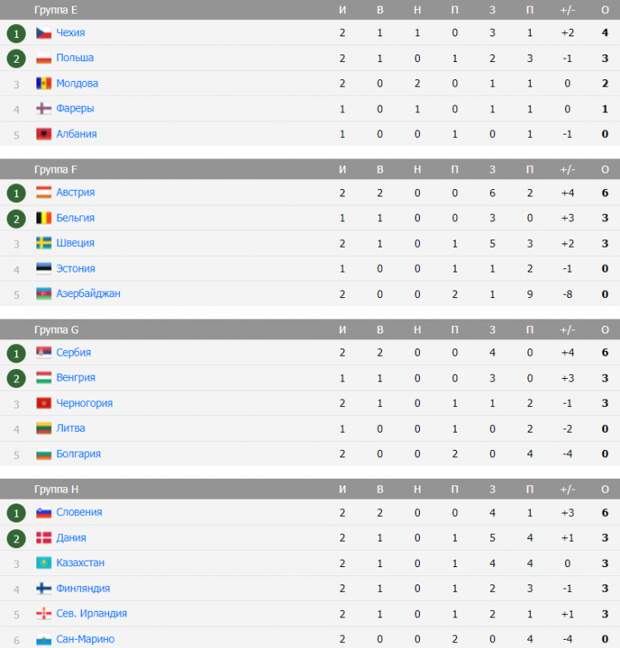Image resolution: width=620 pixels, height=648 pixels.
Task: Click the green position 1 badge for Венгрия's group leader Сербия
Action: pyautogui.click(x=17, y=353)
